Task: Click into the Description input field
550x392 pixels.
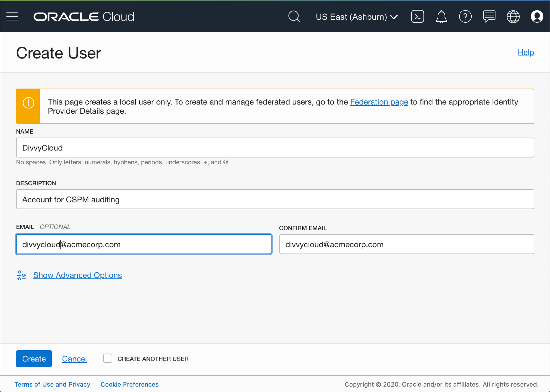Action: [275, 199]
